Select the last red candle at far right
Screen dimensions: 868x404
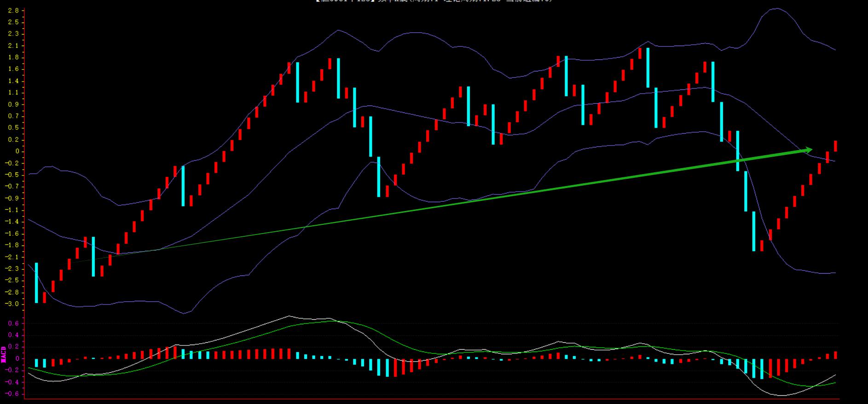835,146
